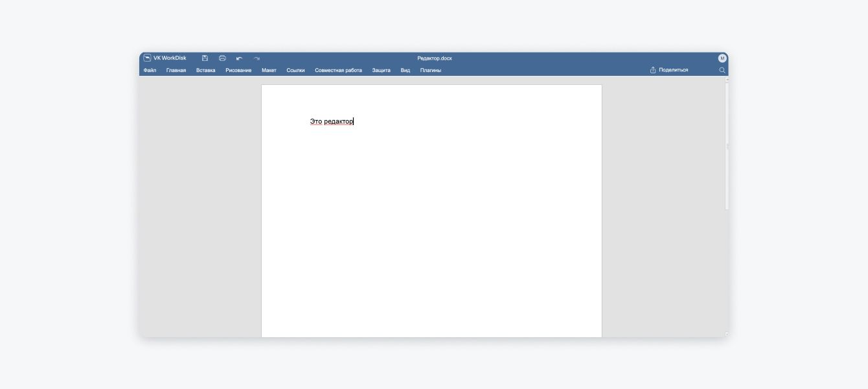Click the Поделиться share button
868x389 pixels.
coord(669,70)
